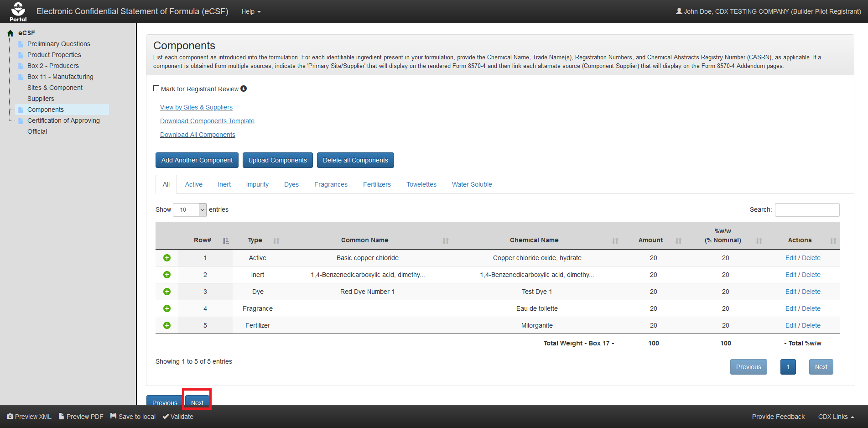Click the eCSF home icon

[x=10, y=33]
